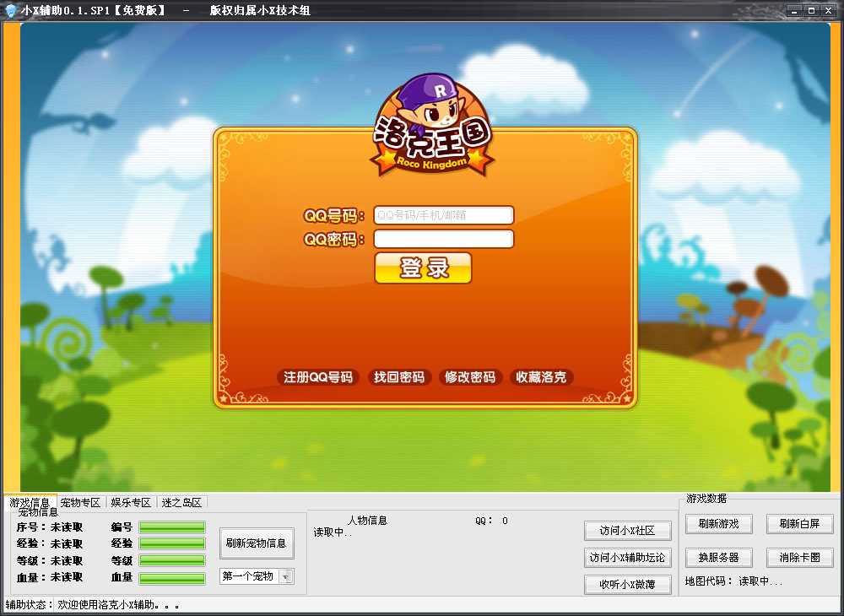Click the 刷新游戏 button

coord(718,523)
